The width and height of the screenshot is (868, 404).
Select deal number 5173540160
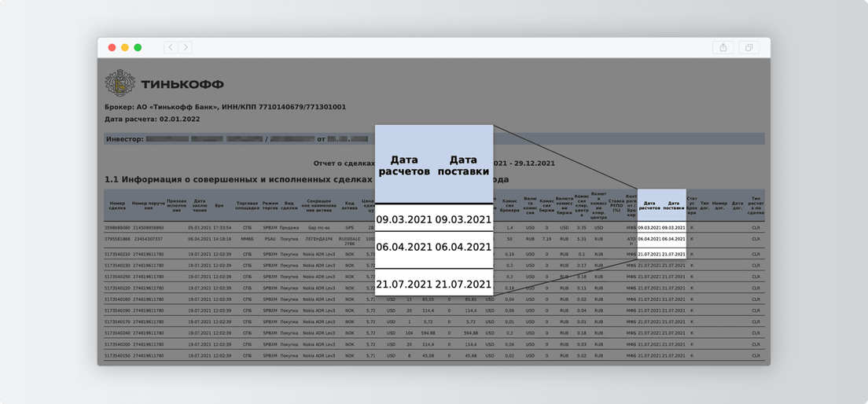[117, 299]
